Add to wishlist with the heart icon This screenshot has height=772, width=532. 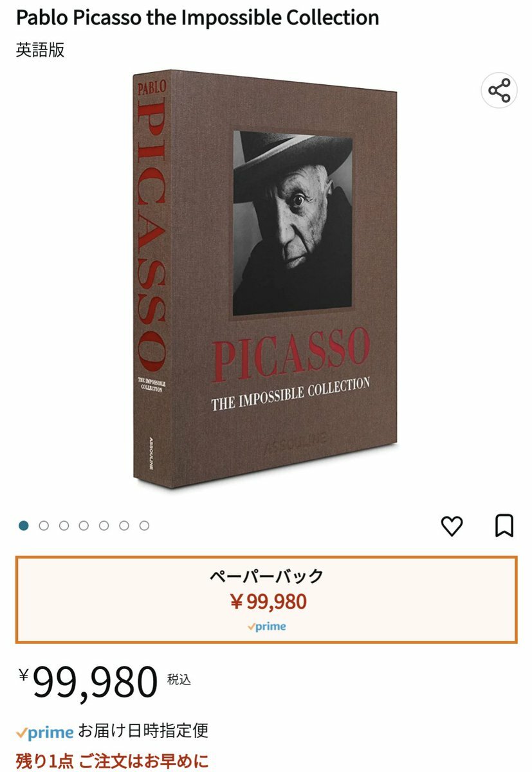452,526
